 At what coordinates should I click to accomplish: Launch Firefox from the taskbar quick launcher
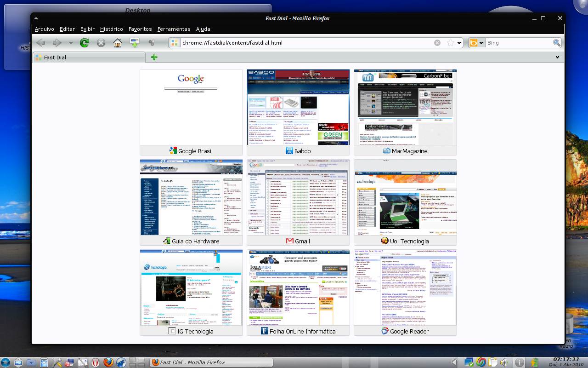pos(108,362)
